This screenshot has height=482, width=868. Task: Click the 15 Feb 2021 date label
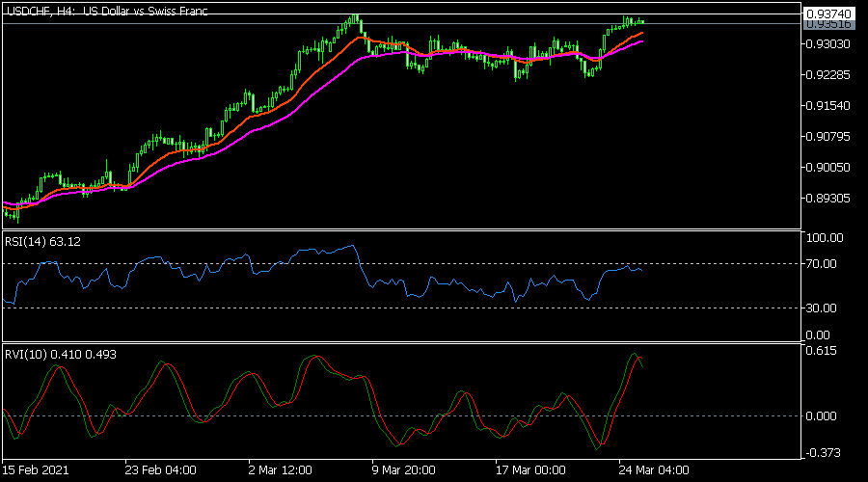36,470
